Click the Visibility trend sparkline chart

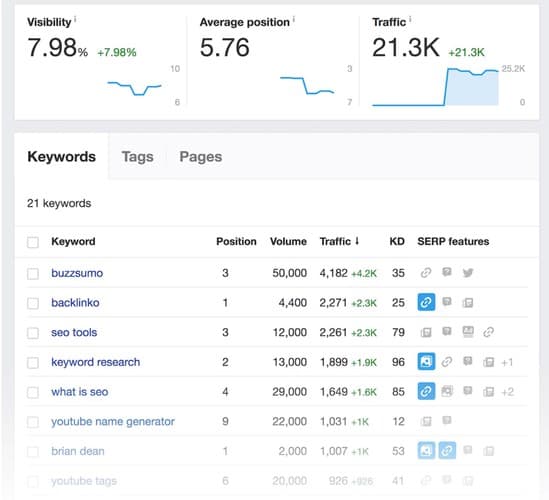[134, 88]
